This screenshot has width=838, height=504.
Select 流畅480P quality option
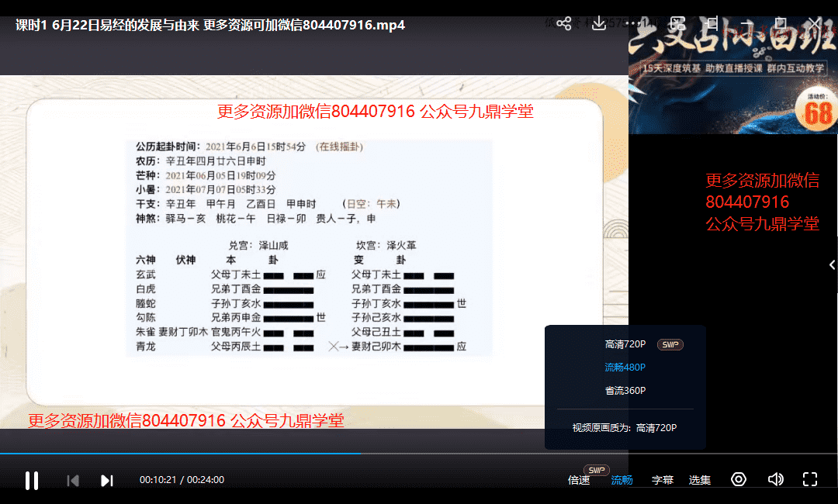point(625,368)
